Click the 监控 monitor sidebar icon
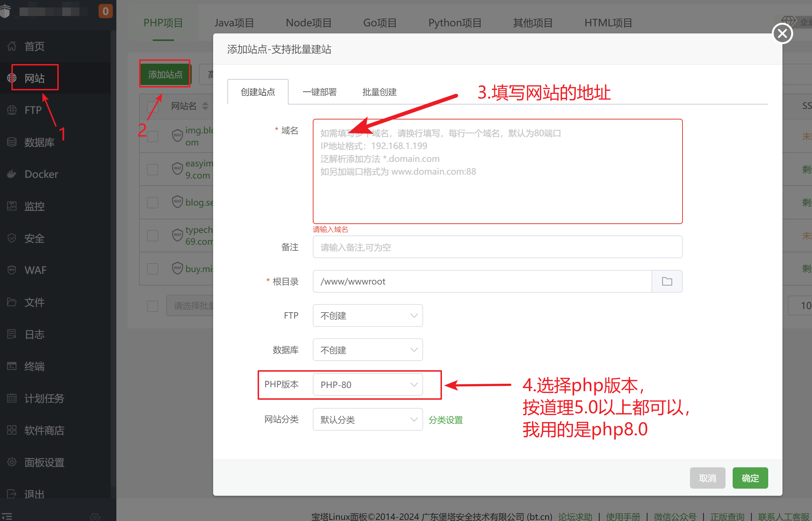The width and height of the screenshot is (812, 521). tap(12, 206)
